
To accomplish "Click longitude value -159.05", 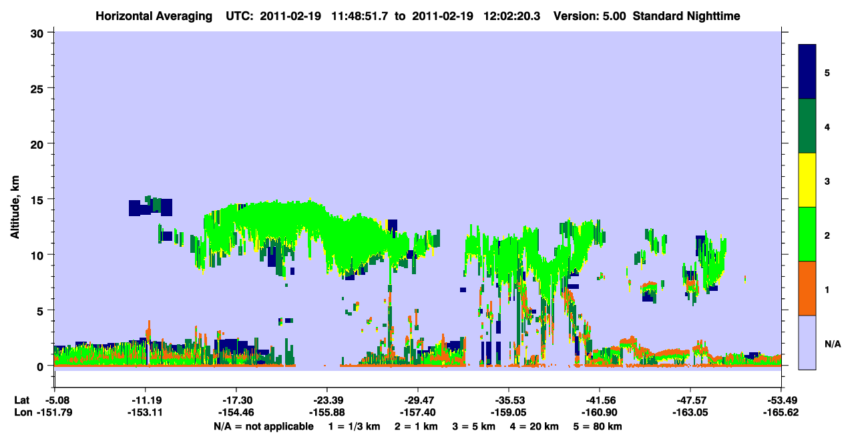I will pos(509,412).
